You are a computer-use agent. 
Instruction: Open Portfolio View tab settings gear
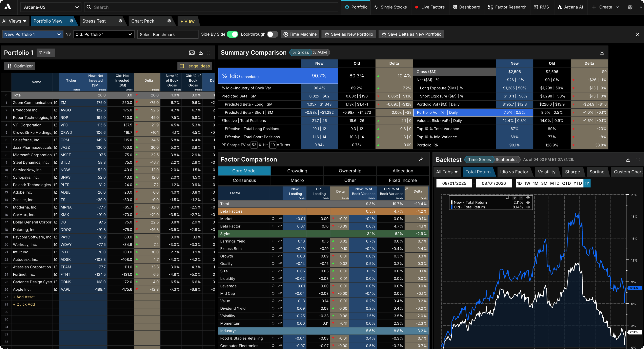tap(71, 21)
